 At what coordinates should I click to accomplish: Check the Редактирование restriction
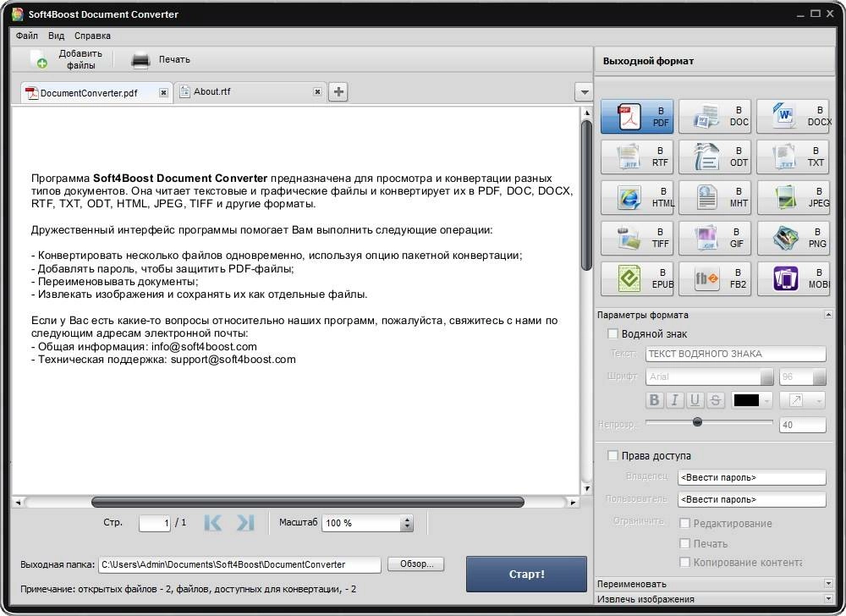click(684, 523)
